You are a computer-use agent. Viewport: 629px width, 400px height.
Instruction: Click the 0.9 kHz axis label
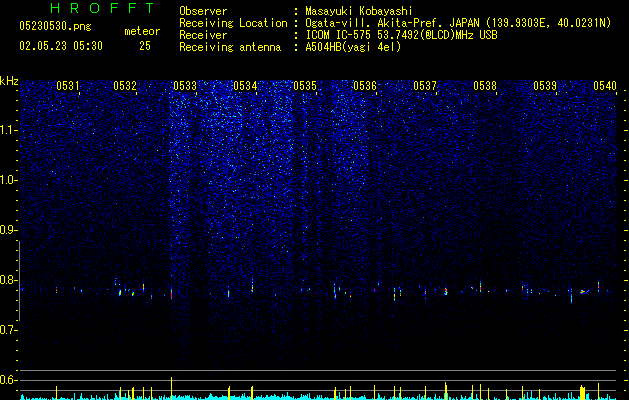9,230
